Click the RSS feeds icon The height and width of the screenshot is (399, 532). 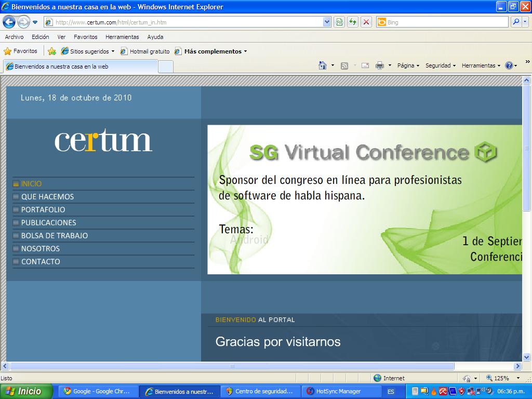pyautogui.click(x=344, y=66)
